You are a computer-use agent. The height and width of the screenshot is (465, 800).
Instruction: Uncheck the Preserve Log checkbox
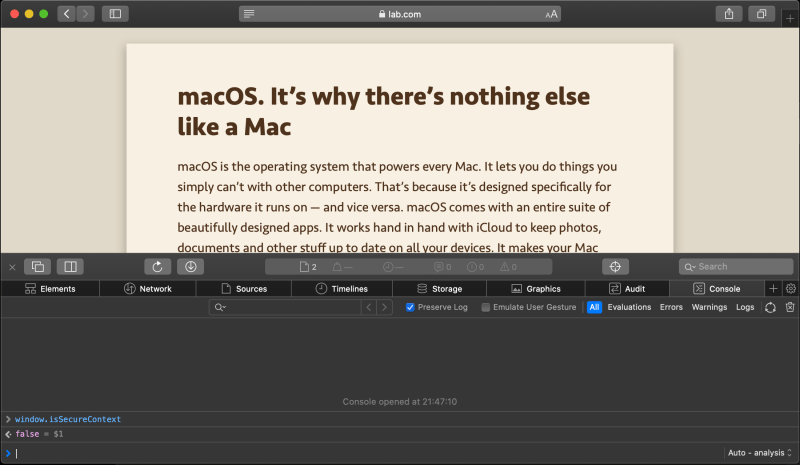point(410,307)
